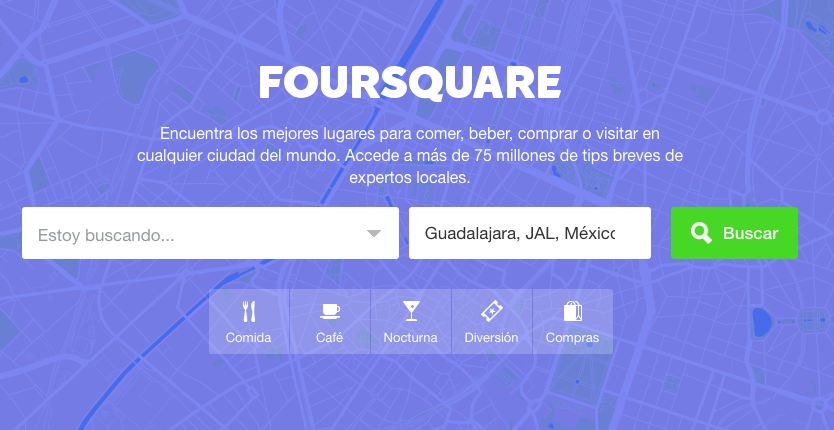Click the fork and knife Comida icon
Viewport: 834px width, 430px height.
click(x=249, y=311)
